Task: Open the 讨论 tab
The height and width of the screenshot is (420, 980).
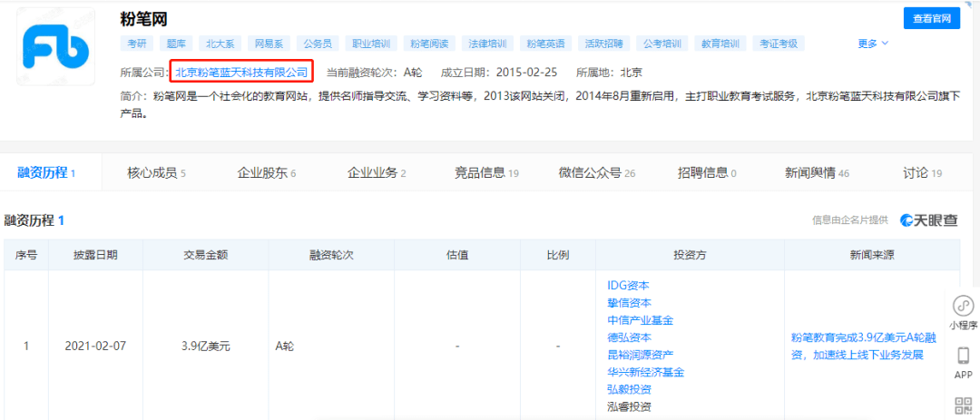Action: point(923,172)
